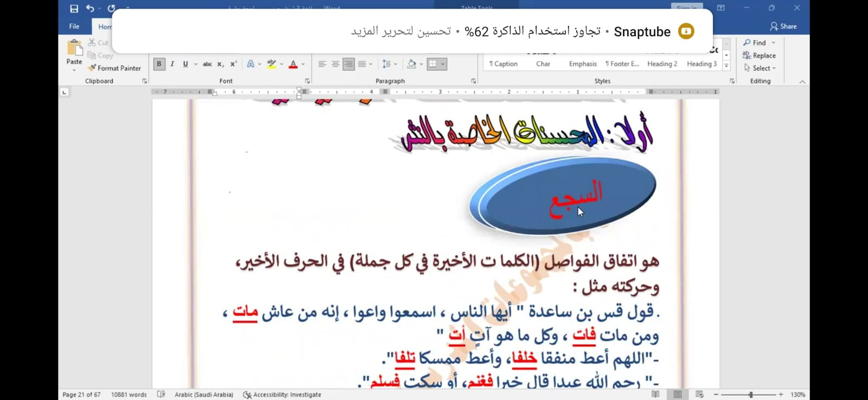Image resolution: width=868 pixels, height=400 pixels.
Task: Apply Text Effects outlined A icon
Action: [251, 64]
